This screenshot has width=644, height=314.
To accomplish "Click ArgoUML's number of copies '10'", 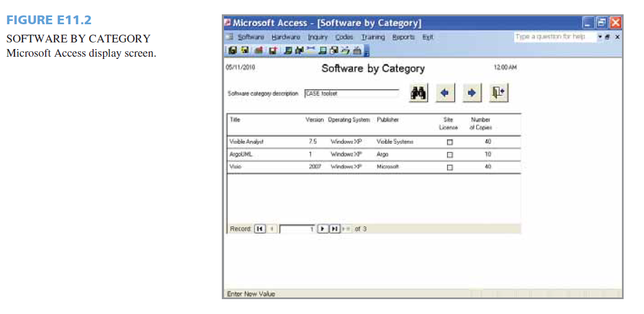I will click(488, 155).
